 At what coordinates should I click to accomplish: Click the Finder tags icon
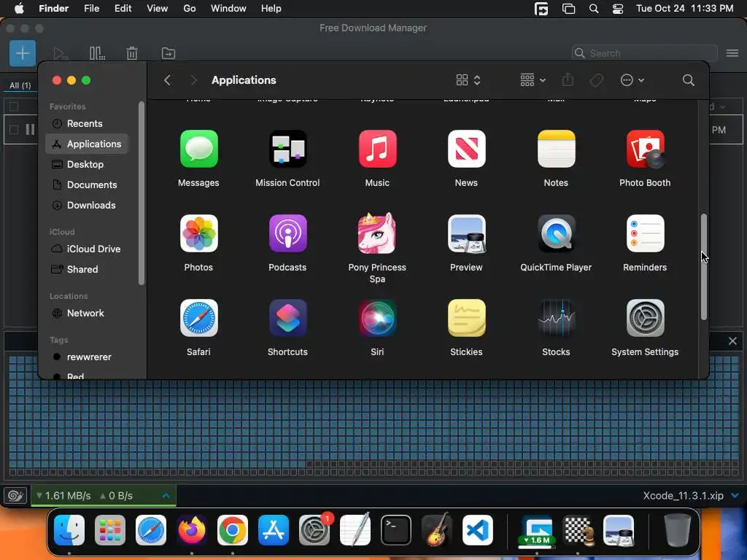(596, 80)
